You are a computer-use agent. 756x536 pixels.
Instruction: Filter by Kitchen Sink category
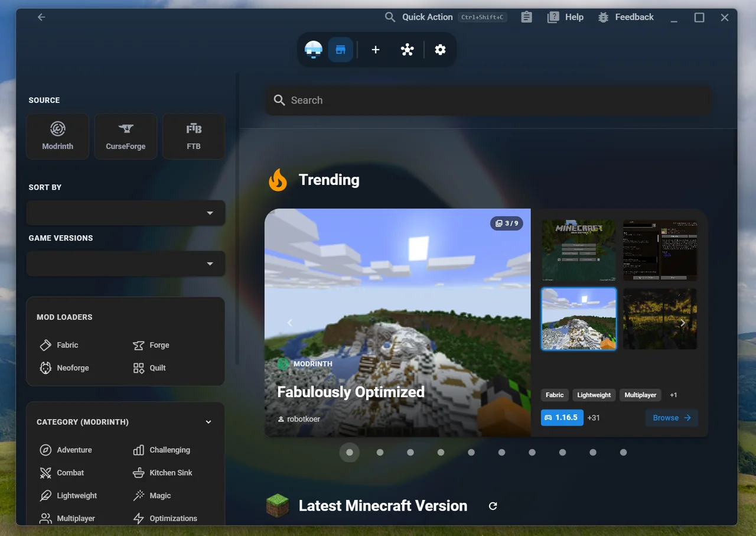pyautogui.click(x=162, y=473)
